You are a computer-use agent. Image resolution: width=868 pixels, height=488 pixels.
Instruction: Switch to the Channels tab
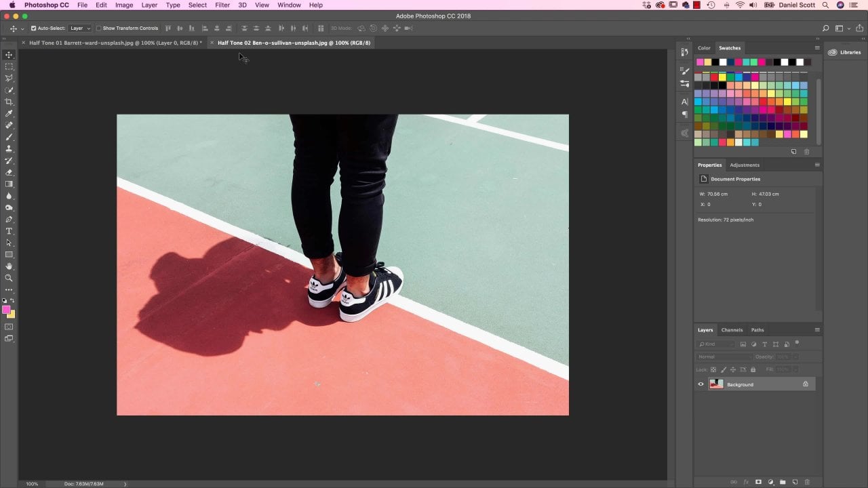tap(732, 330)
